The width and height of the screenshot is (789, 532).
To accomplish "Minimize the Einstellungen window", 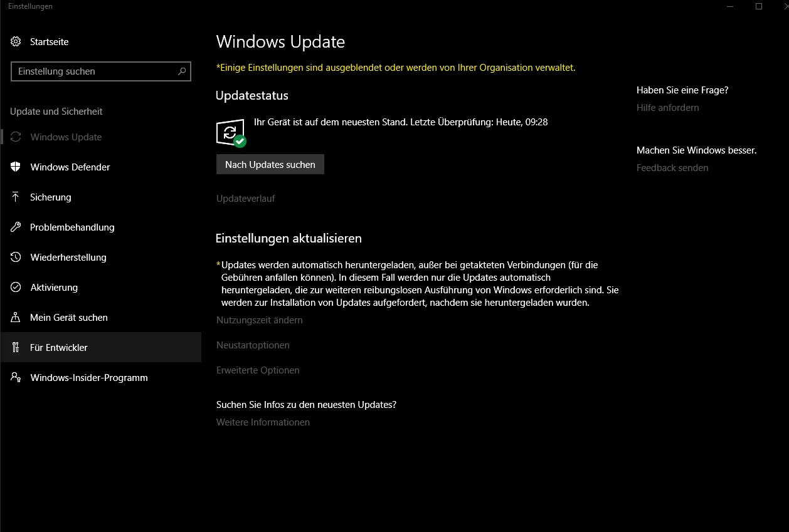I will (729, 6).
